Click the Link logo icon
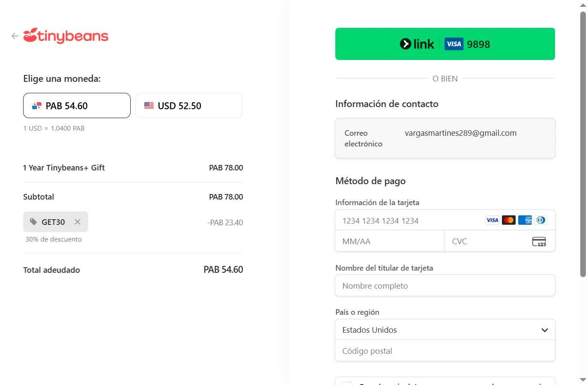The width and height of the screenshot is (588, 385). point(417,44)
